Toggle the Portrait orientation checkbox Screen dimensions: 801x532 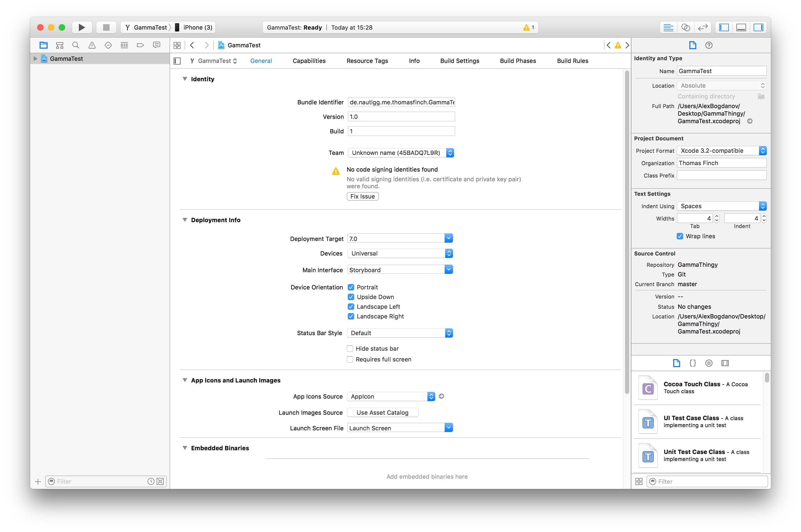(x=351, y=287)
